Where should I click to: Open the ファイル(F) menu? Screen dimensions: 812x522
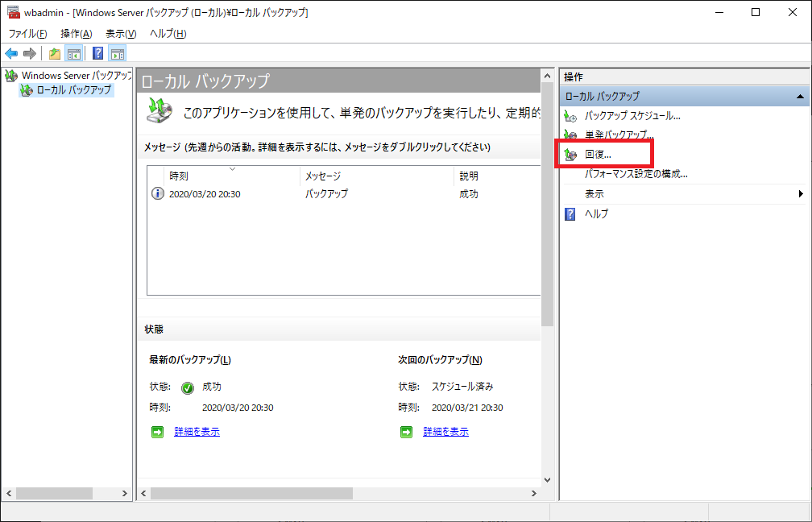pos(27,33)
